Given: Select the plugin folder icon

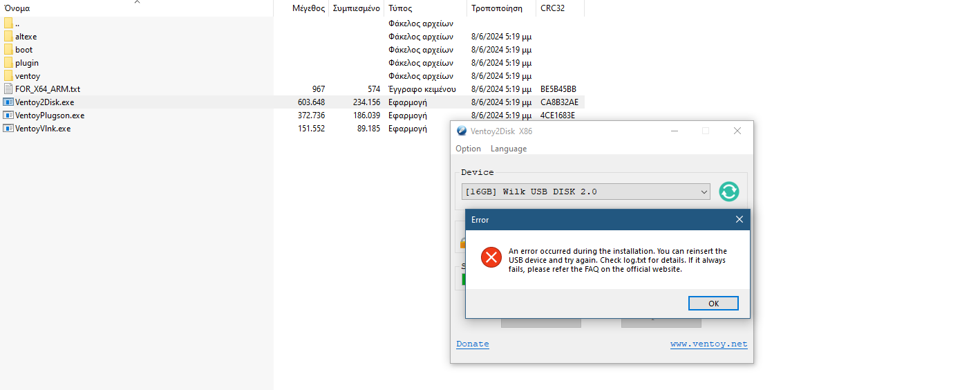Looking at the screenshot, I should point(8,63).
